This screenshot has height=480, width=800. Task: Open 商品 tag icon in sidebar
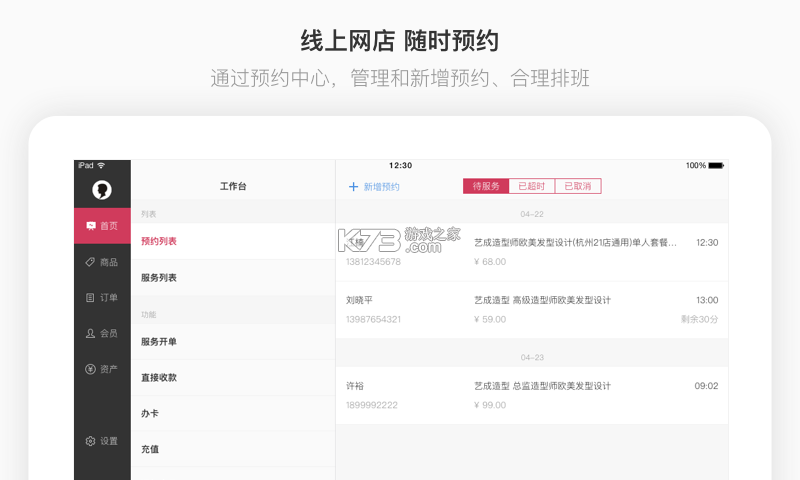[90, 262]
